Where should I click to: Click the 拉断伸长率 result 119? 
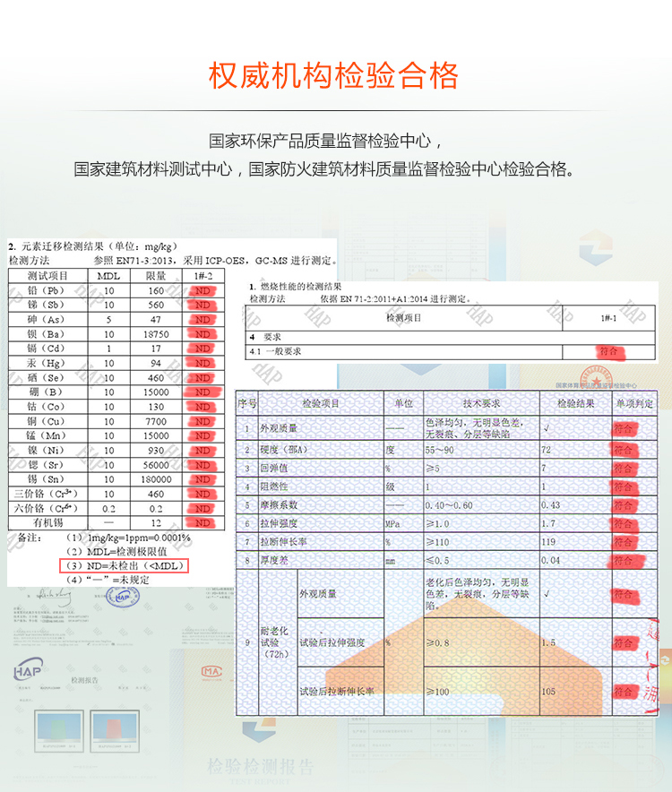[x=548, y=542]
